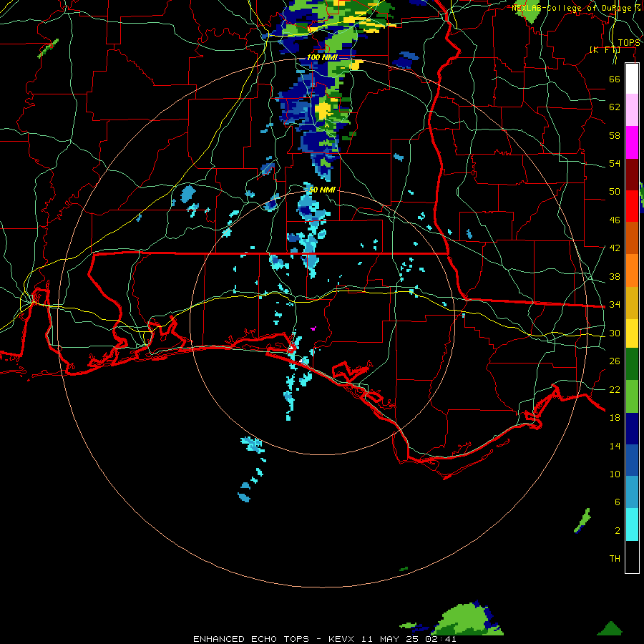Click the legend value '38'
This screenshot has width=644, height=644.
tap(615, 277)
